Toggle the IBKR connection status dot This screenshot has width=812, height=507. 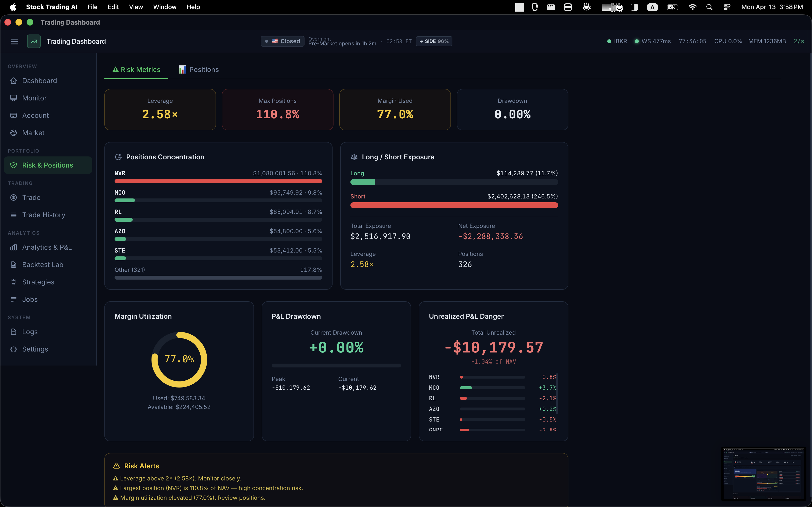pos(609,41)
